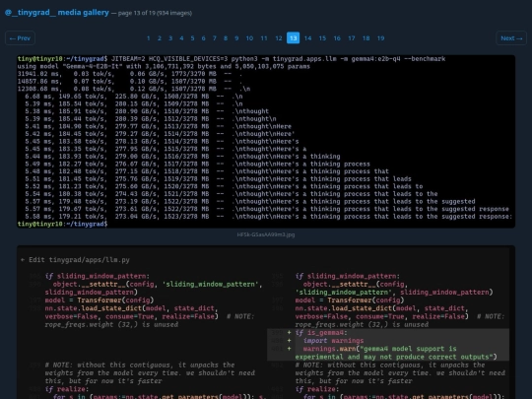Jump to gallery page 17
This screenshot has height=399, width=532.
tap(352, 38)
